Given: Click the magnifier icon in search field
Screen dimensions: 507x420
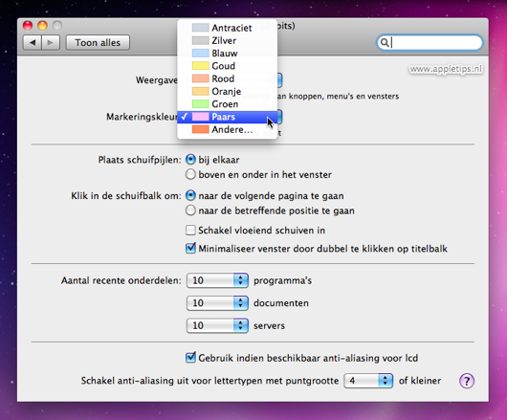Looking at the screenshot, I should point(385,42).
